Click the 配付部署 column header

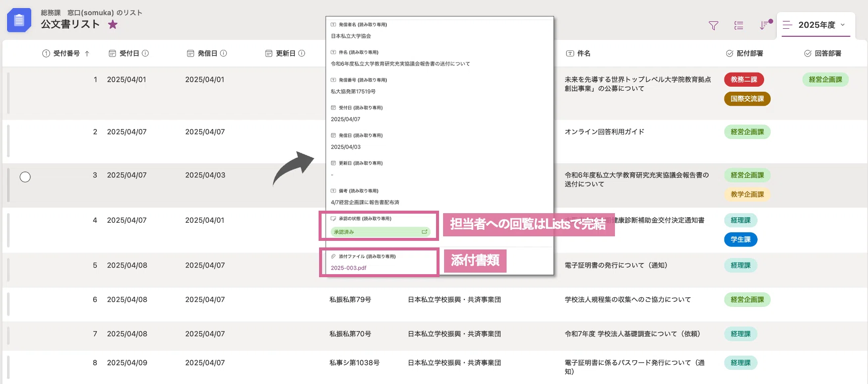tap(745, 53)
